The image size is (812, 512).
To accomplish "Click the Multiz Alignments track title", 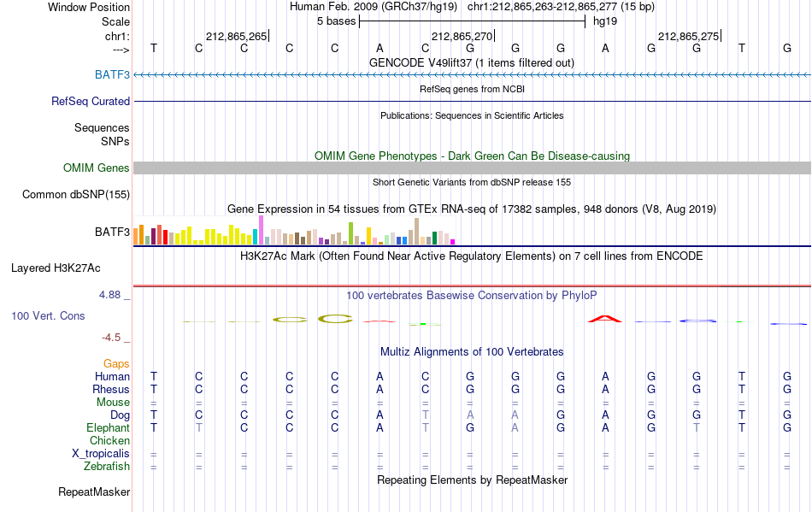I will 472,351.
